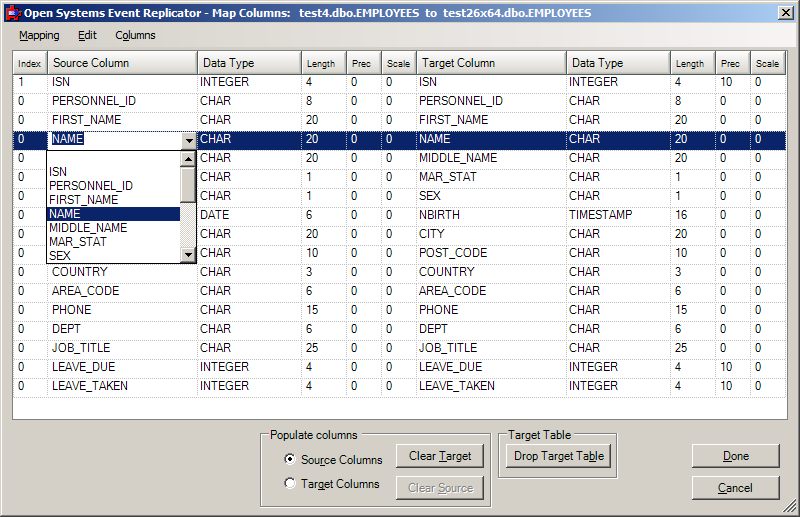Open the NAME source column combo box arrow
Image resolution: width=800 pixels, height=517 pixels.
click(x=189, y=140)
